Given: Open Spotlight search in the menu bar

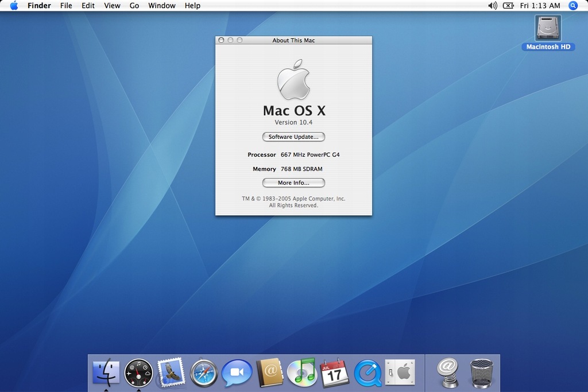Looking at the screenshot, I should [573, 6].
